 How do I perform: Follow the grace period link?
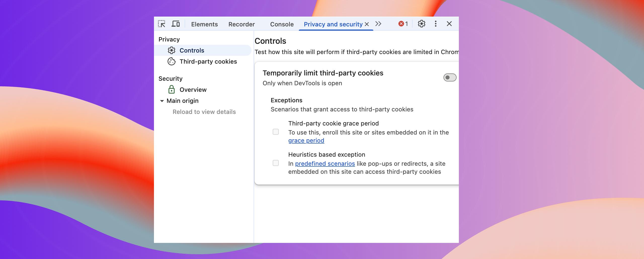[306, 141]
